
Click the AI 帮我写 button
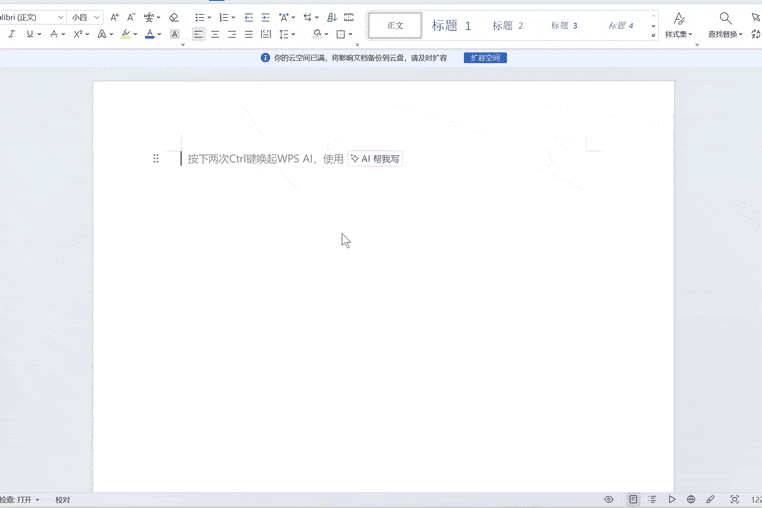[375, 159]
